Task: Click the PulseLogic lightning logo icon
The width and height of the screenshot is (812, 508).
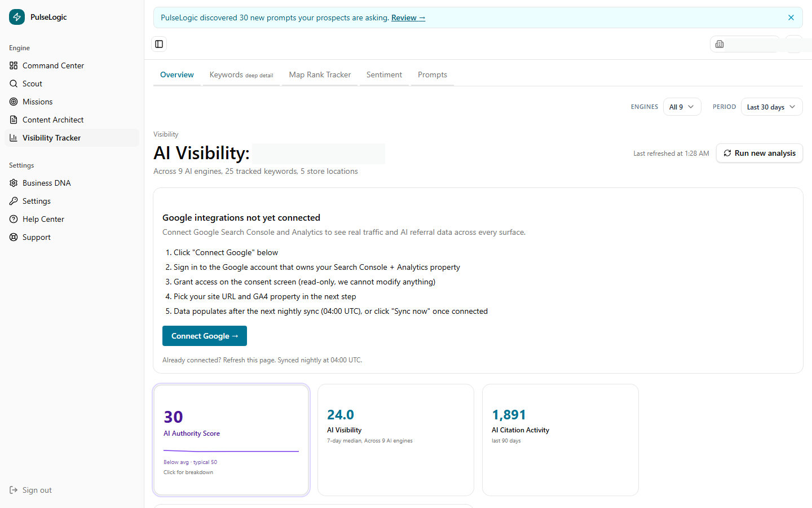Action: click(x=17, y=17)
